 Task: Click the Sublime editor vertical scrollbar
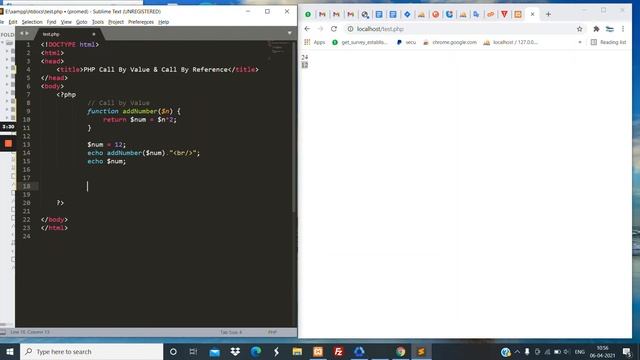[294, 127]
